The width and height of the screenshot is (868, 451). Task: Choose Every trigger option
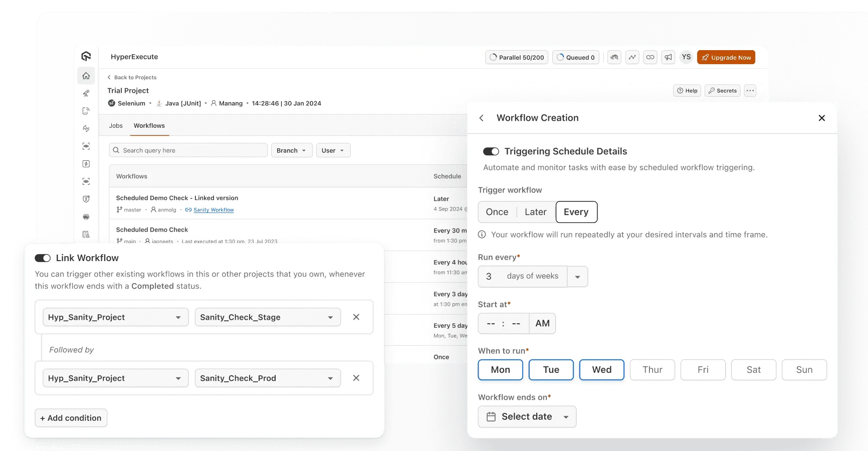(576, 212)
